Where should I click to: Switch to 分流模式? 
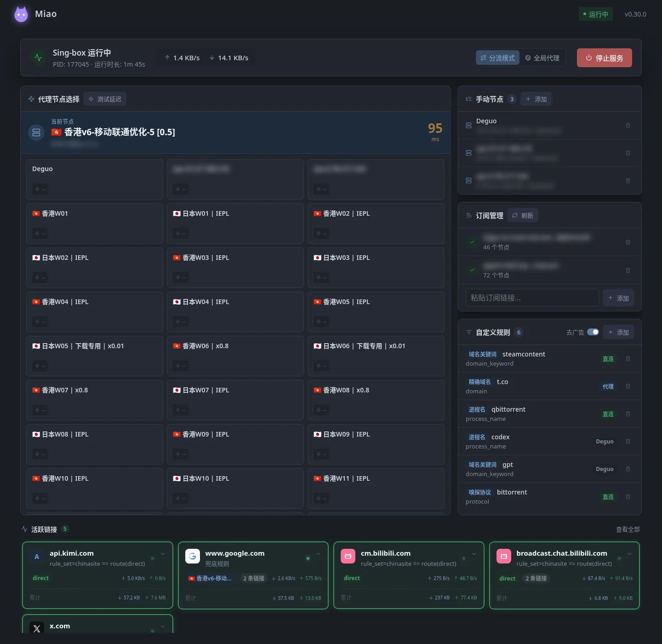[x=498, y=58]
